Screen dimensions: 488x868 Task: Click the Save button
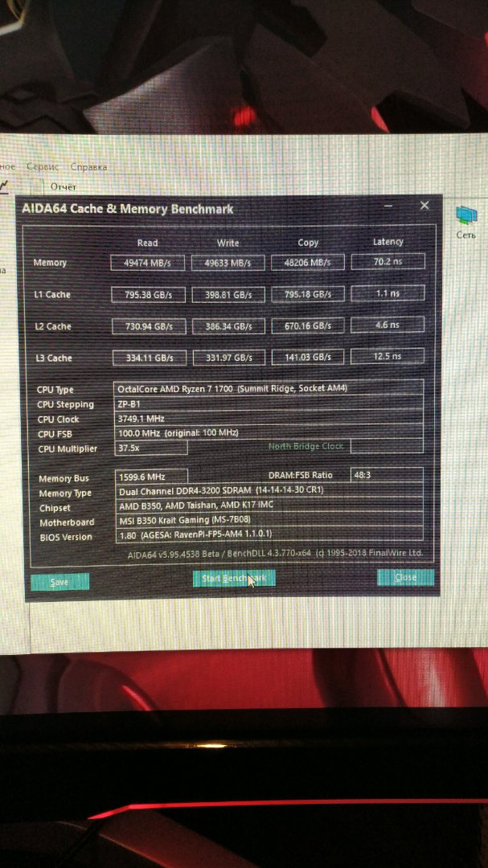tap(59, 582)
